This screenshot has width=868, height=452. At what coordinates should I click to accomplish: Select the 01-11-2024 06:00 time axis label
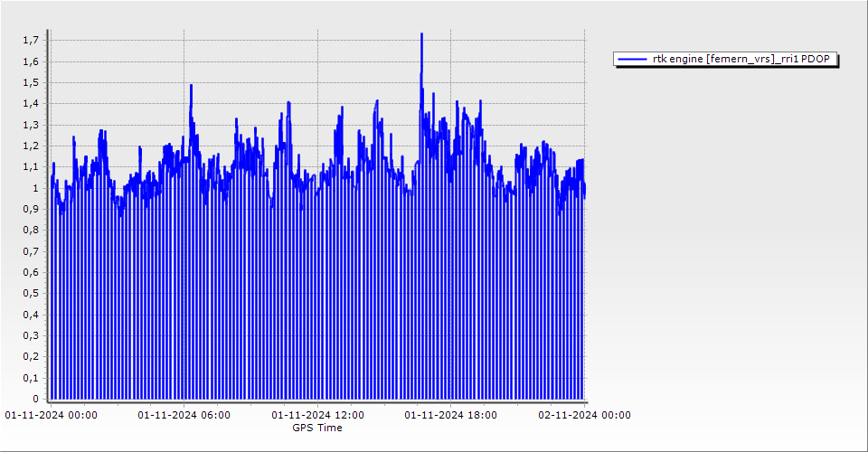point(184,415)
